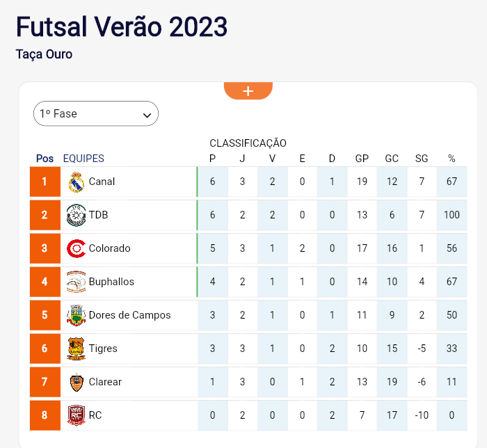This screenshot has height=448, width=487.
Task: Open the 1º Fase phase dropdown
Action: pos(96,113)
